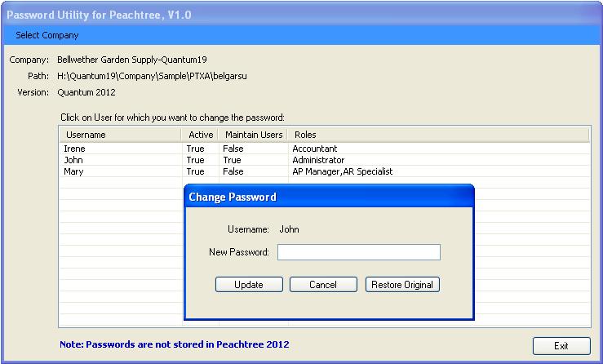Open the Select Company menu
Image resolution: width=603 pixels, height=364 pixels.
click(x=47, y=35)
